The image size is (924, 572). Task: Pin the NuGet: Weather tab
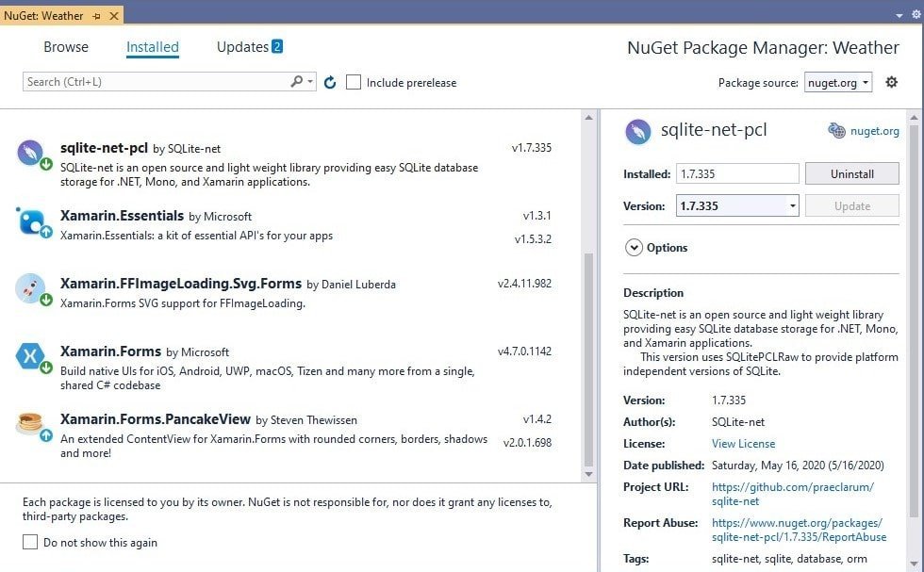pyautogui.click(x=96, y=16)
